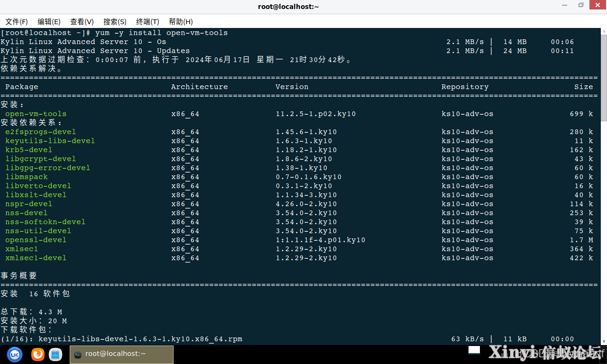This screenshot has width=607, height=364.
Task: Open the 搜索(S) menu
Action: pos(115,22)
